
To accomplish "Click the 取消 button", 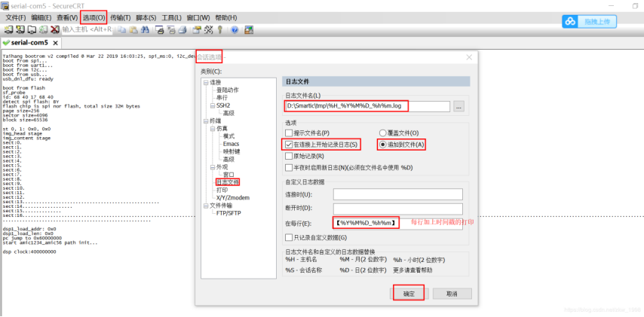I will coord(452,294).
